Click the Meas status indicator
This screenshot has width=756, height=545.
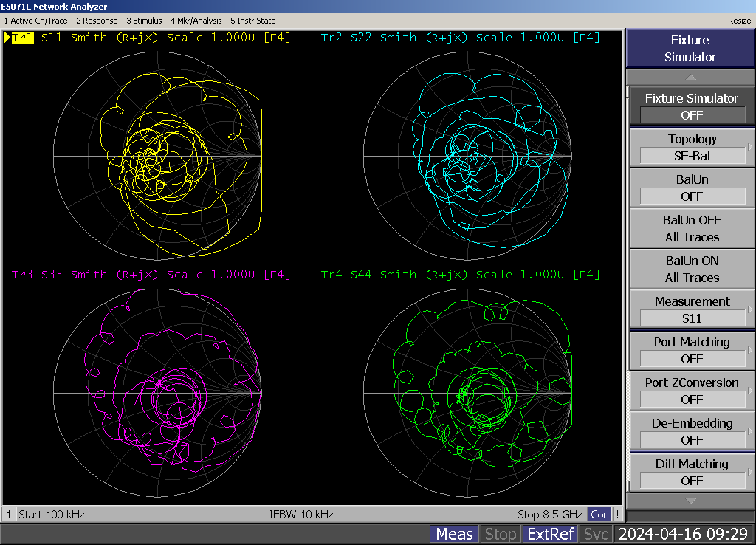click(x=454, y=534)
